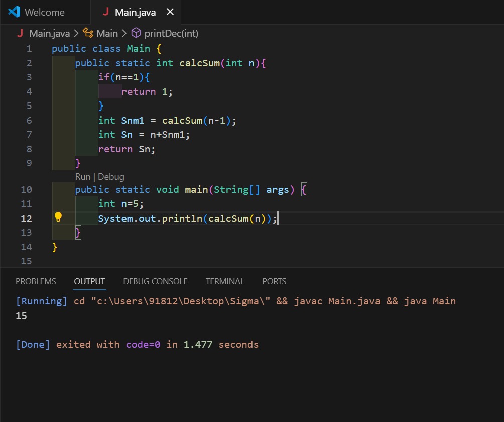Viewport: 504px width, 422px height.
Task: Select the OUTPUT panel tab
Action: 89,281
